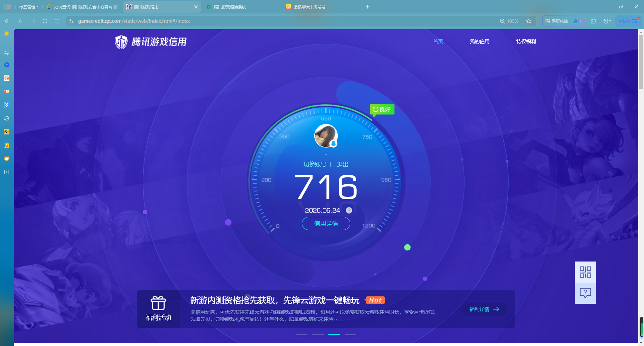Open the orange S sidebar app icon
Screen dimensions: 644x346
(6, 78)
